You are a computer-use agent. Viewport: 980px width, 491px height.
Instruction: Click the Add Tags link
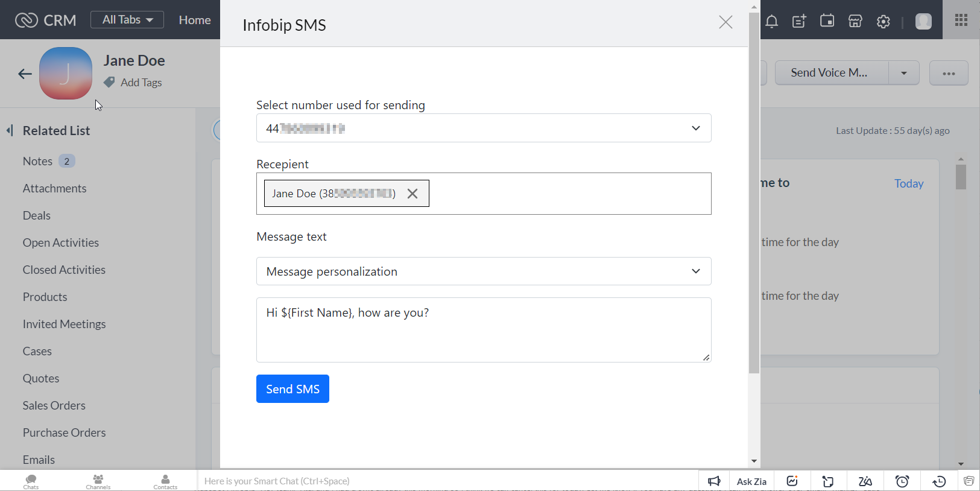tap(141, 83)
